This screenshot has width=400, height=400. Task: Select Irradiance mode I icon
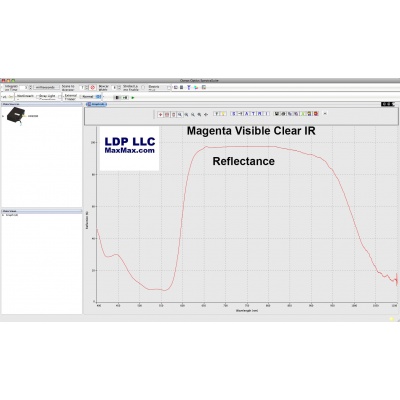pyautogui.click(x=266, y=114)
